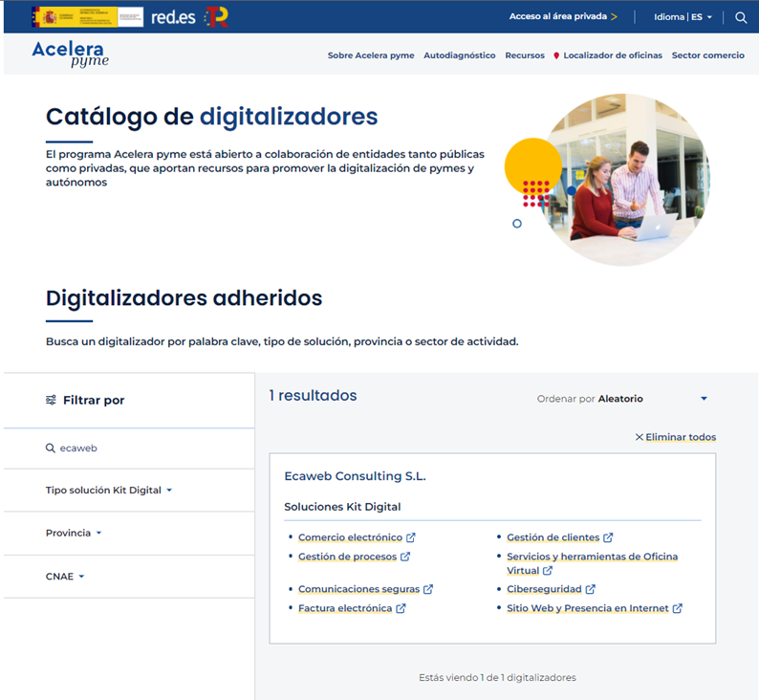Click the Spain government logo
The height and width of the screenshot is (700, 759).
pos(87,17)
